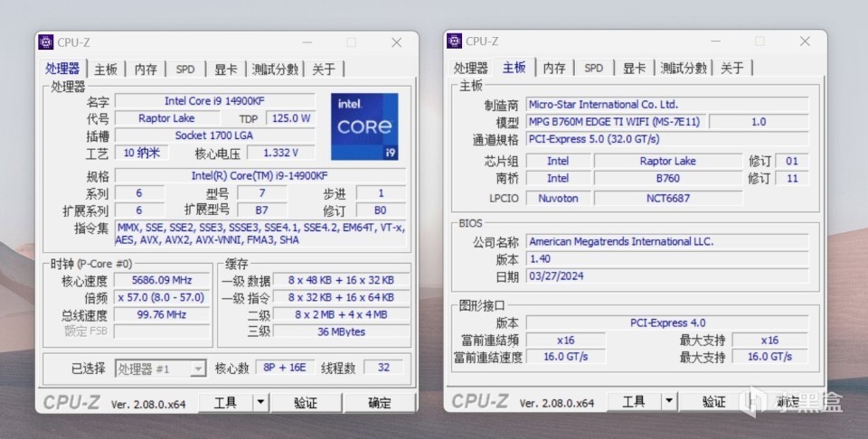The image size is (868, 439).
Task: Click the L3 cache value 36 MBytes
Action: (341, 332)
